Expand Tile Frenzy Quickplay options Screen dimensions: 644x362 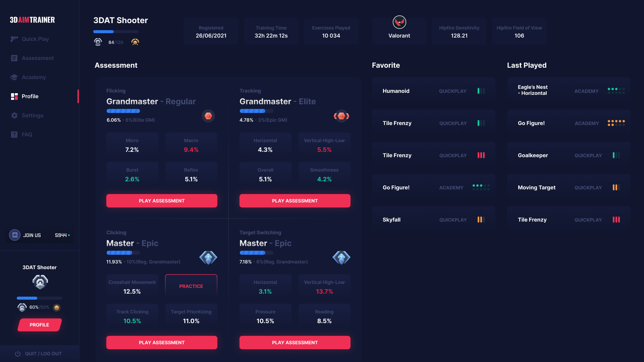tap(481, 155)
